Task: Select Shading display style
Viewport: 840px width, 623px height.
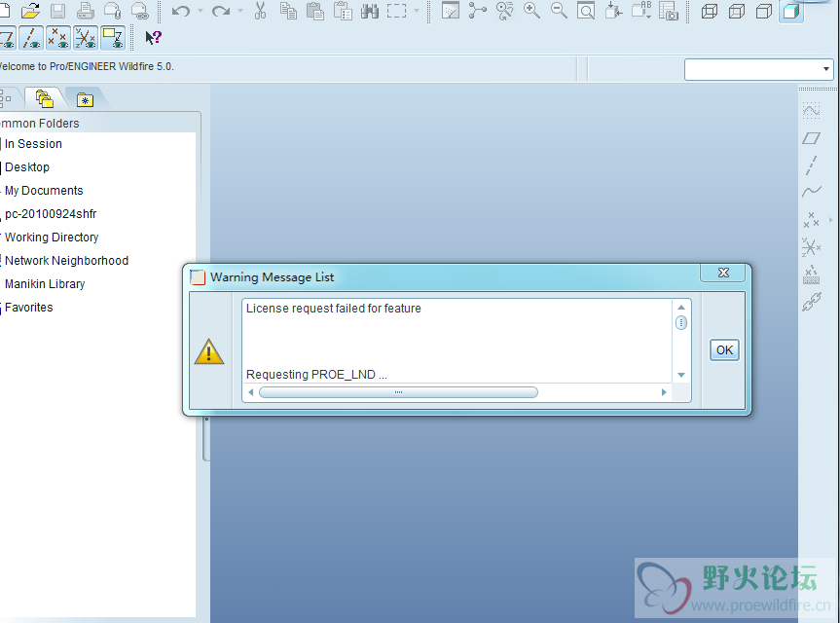Action: pyautogui.click(x=791, y=10)
